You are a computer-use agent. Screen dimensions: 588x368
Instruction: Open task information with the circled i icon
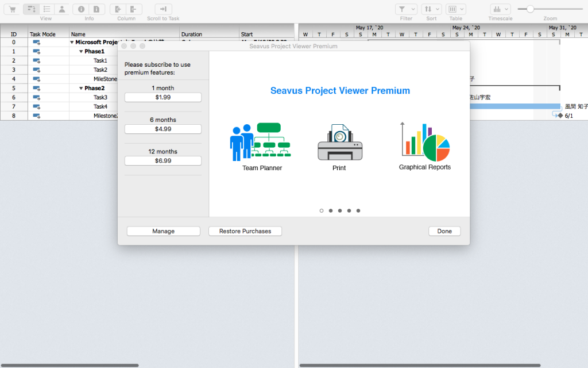tap(81, 9)
